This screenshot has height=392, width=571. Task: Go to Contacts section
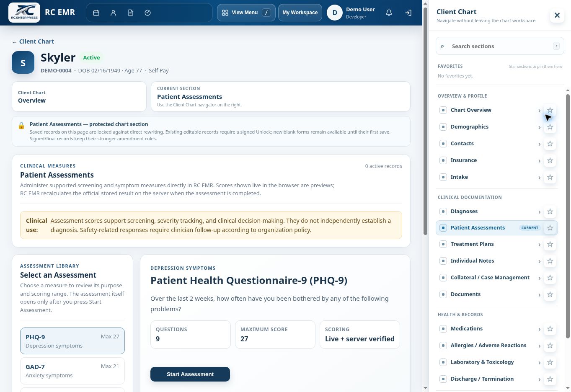(489, 144)
